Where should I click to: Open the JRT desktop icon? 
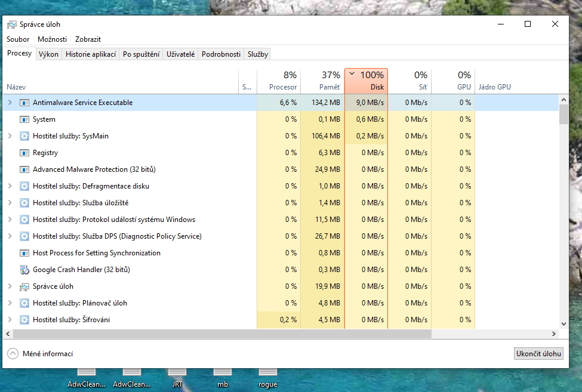[x=177, y=377]
